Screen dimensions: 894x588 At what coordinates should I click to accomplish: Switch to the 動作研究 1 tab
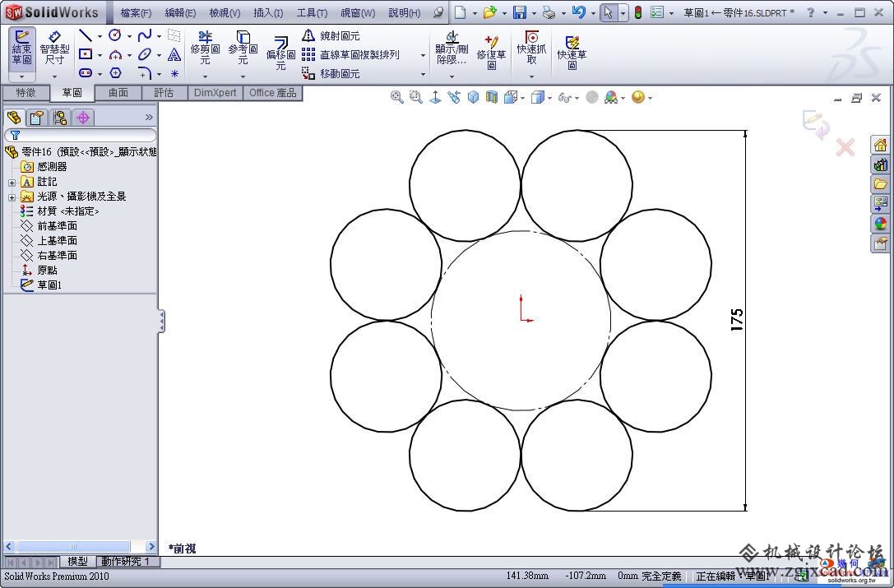pos(126,561)
